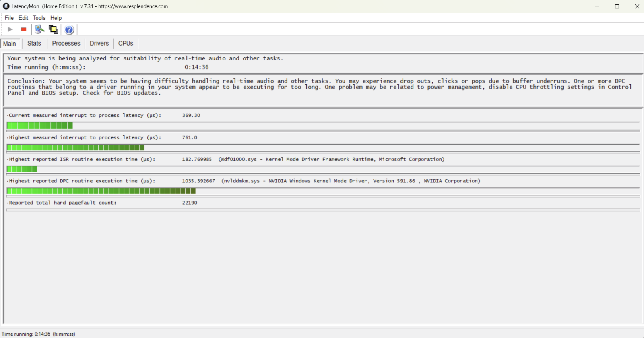Screen dimensions: 644x338
Task: Go to the CPUs tab
Action: tap(126, 44)
